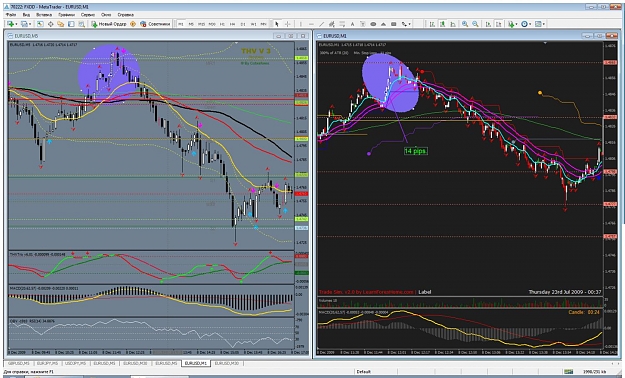This screenshot has height=378, width=625.
Task: Open the Сервис menu
Action: click(88, 14)
